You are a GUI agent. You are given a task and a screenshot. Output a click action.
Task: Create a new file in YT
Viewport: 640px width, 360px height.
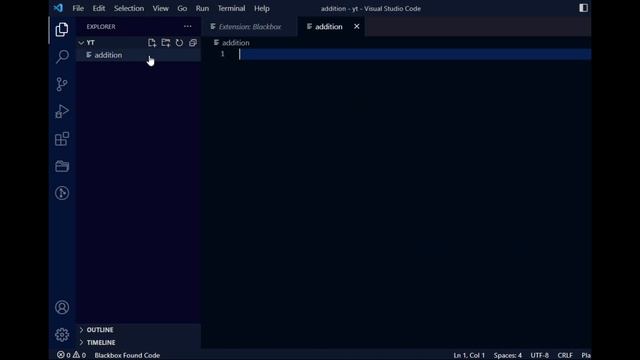click(x=152, y=42)
